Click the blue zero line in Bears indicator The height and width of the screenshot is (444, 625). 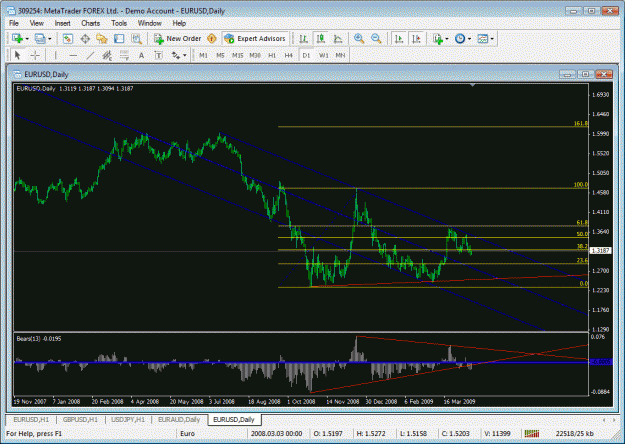coord(301,362)
